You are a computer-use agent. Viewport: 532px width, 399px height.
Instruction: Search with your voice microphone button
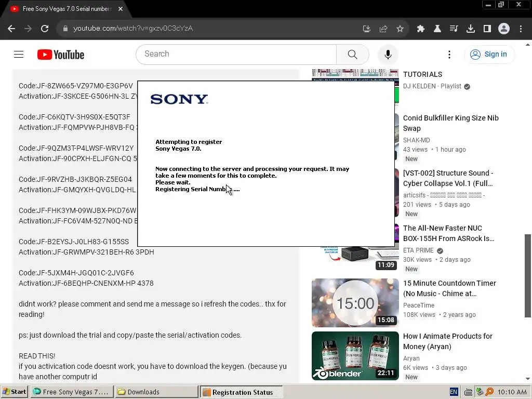pos(388,55)
